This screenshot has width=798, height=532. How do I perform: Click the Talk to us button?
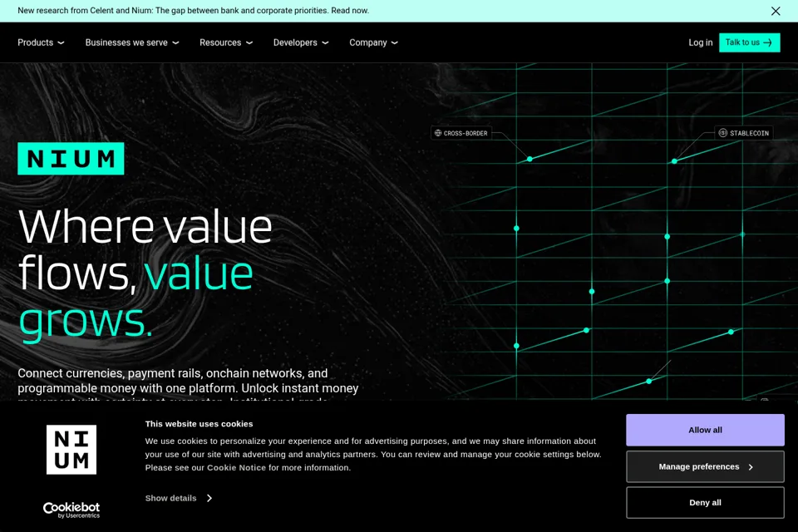(x=749, y=42)
